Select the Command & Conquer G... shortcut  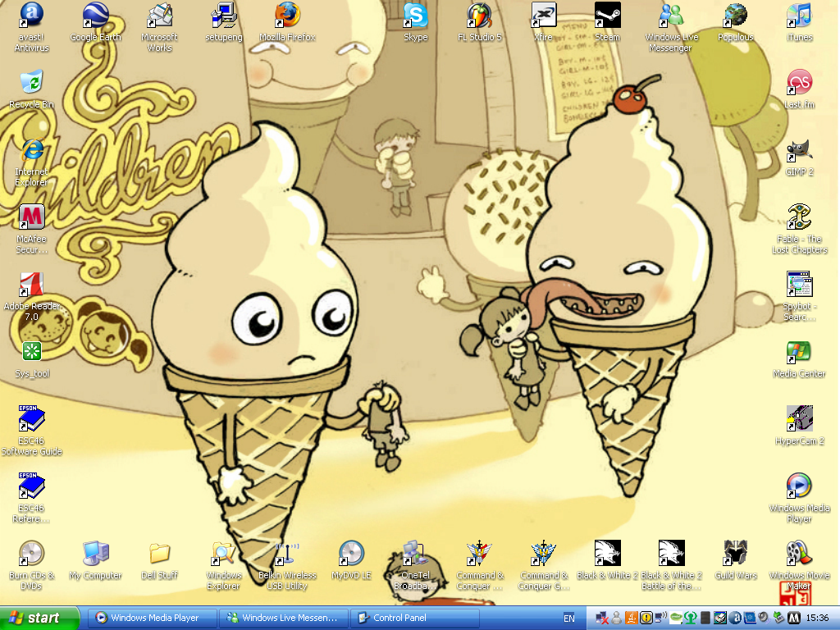pyautogui.click(x=543, y=566)
